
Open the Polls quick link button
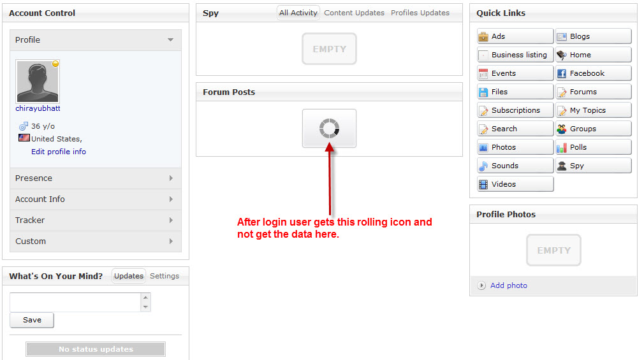pyautogui.click(x=594, y=147)
